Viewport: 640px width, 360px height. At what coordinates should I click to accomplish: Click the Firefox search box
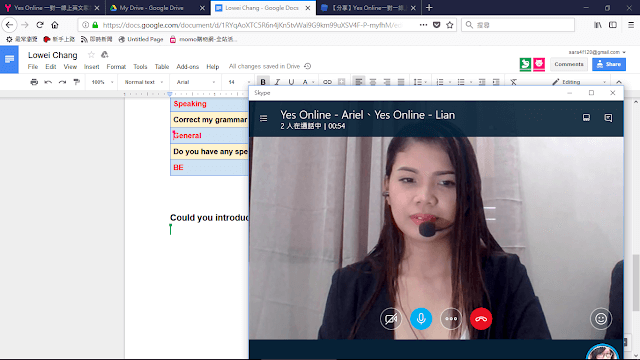pyautogui.click(x=518, y=25)
